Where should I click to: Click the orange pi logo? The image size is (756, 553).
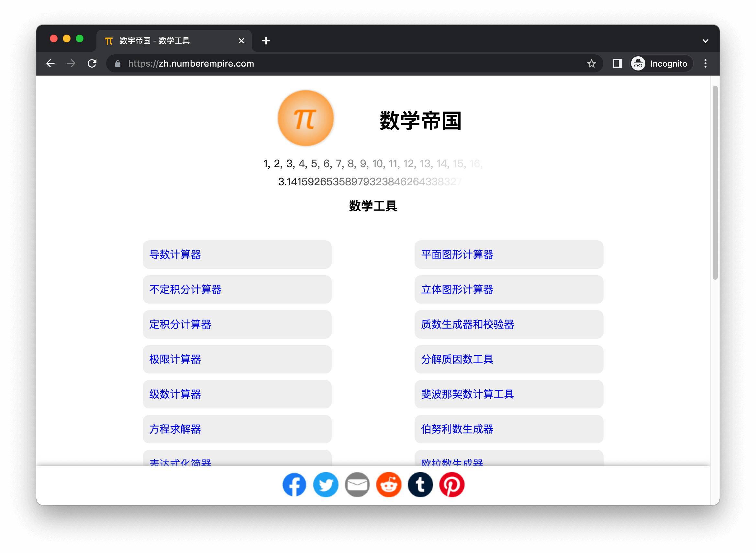(306, 118)
